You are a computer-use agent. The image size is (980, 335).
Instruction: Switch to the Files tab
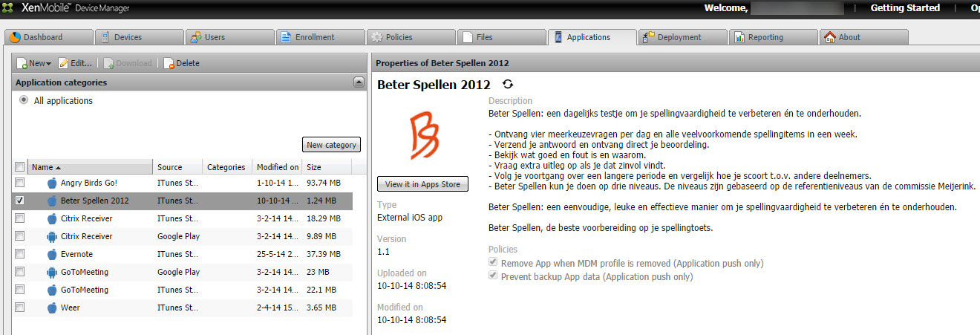point(501,37)
